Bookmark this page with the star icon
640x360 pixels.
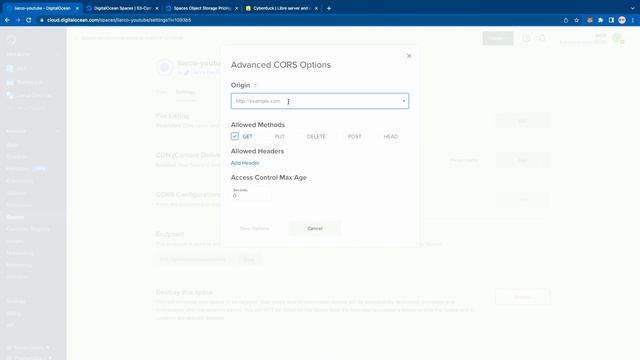576,20
